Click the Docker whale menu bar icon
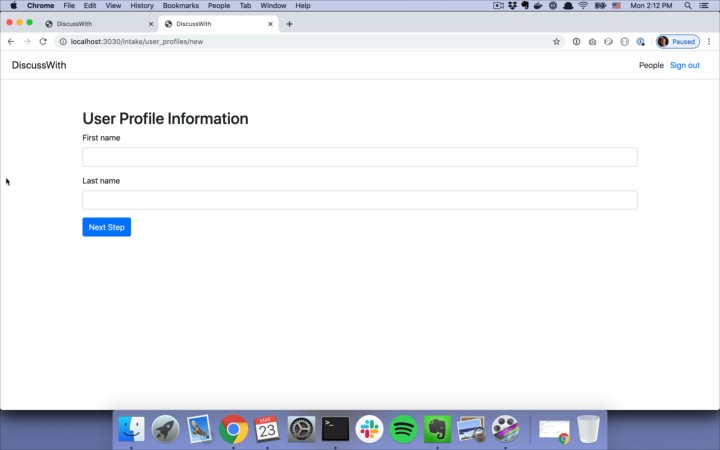This screenshot has width=720, height=450. coord(538,6)
